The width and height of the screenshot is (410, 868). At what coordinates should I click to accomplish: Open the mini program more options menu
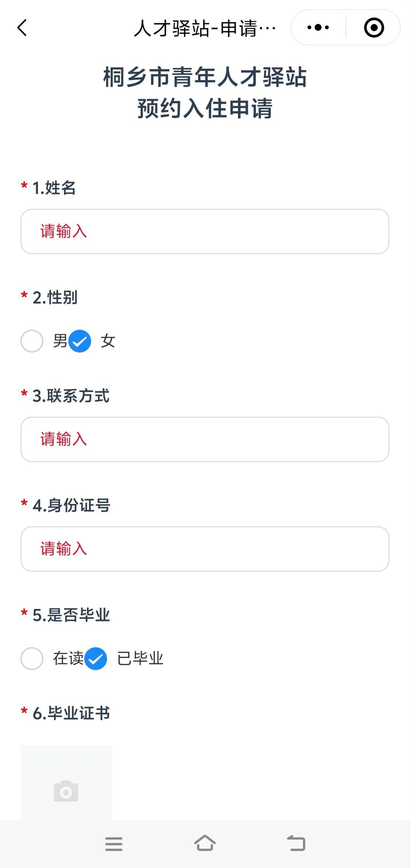(318, 28)
